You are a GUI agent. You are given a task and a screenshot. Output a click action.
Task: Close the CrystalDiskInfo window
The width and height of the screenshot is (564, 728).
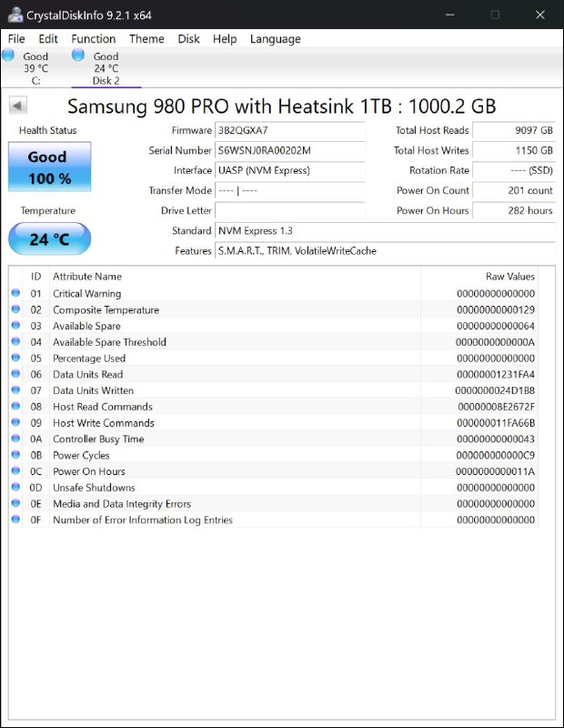tap(539, 15)
